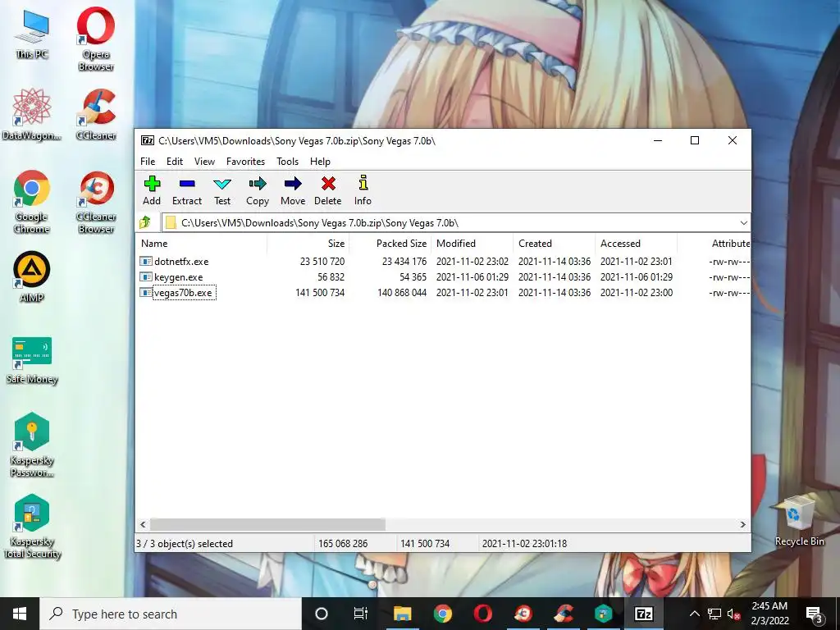Screen dimensions: 840x630
Task: Click the Opera taskbar icon
Action: [x=482, y=614]
